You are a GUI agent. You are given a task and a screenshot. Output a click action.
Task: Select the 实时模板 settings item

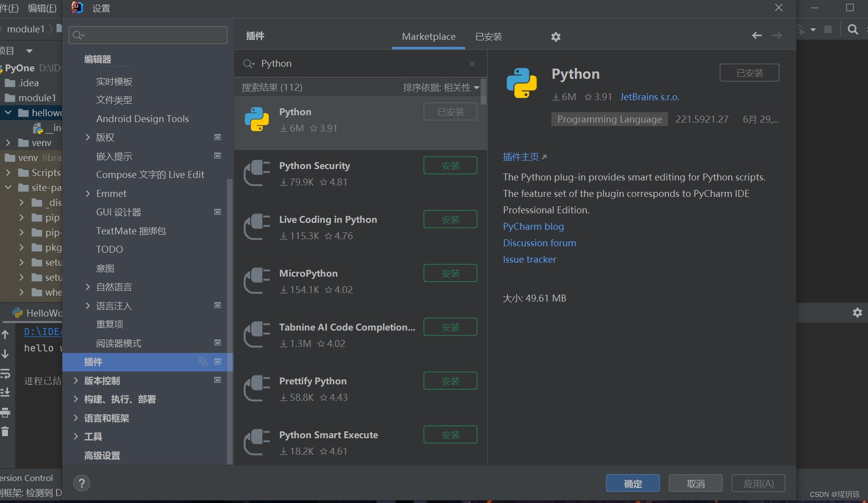114,81
